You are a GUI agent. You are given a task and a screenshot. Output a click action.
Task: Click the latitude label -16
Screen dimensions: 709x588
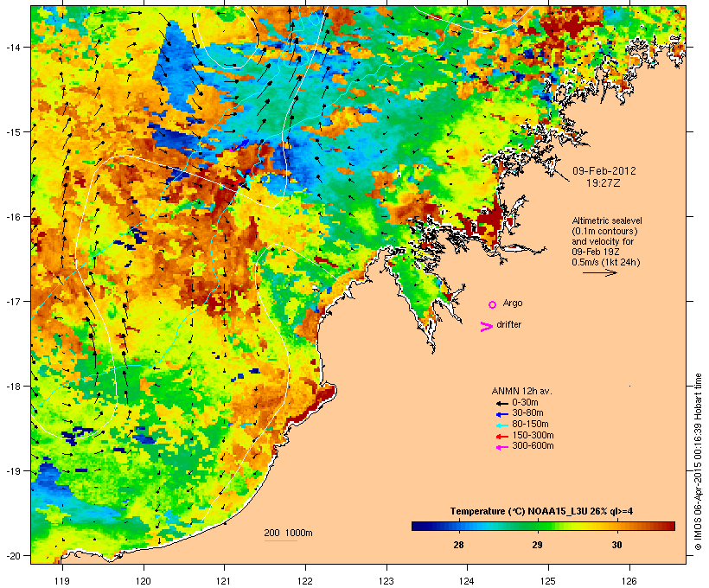[12, 217]
